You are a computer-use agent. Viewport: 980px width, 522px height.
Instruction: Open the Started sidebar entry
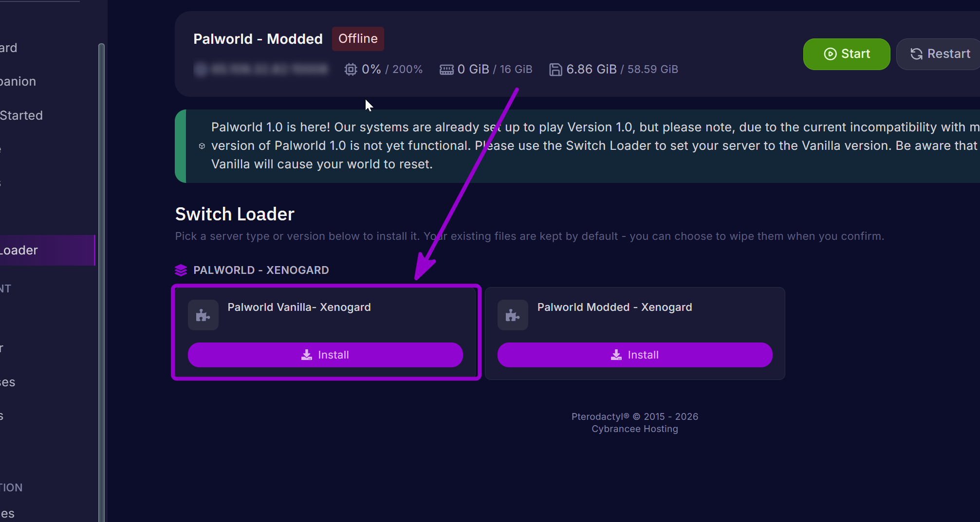click(21, 115)
